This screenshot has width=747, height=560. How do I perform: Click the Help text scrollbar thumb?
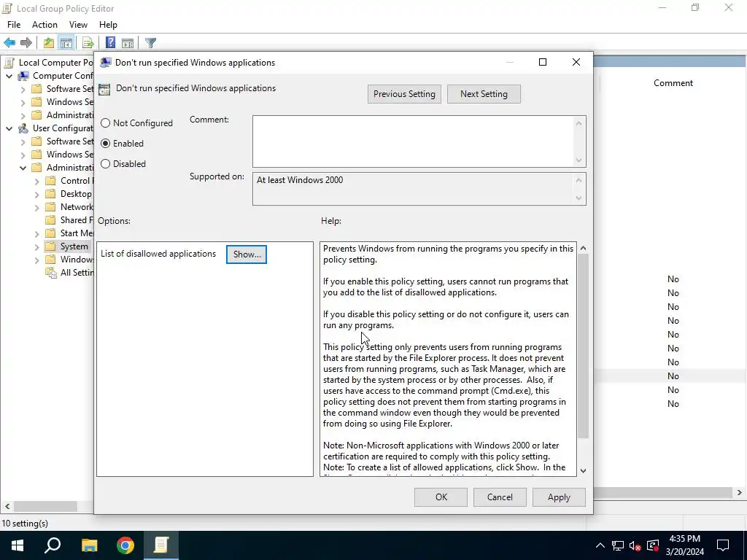[x=583, y=346]
